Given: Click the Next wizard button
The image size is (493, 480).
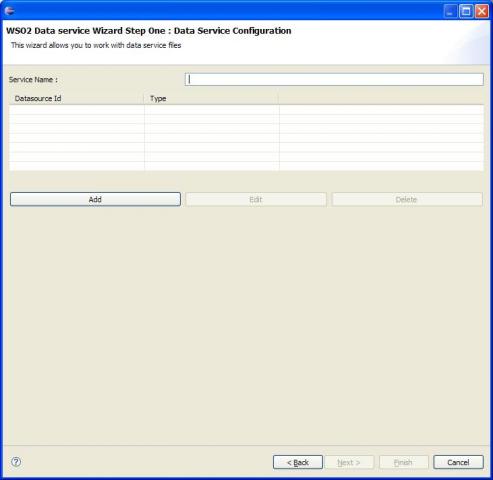Looking at the screenshot, I should tap(349, 462).
